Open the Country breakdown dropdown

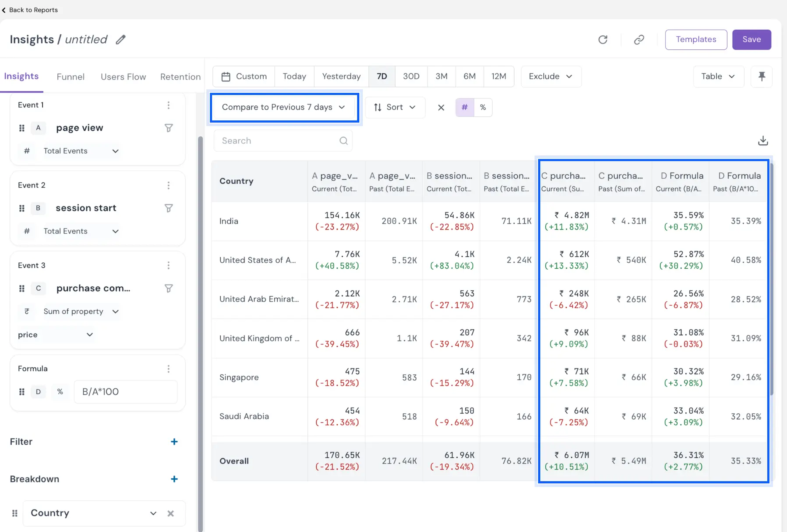tap(93, 513)
